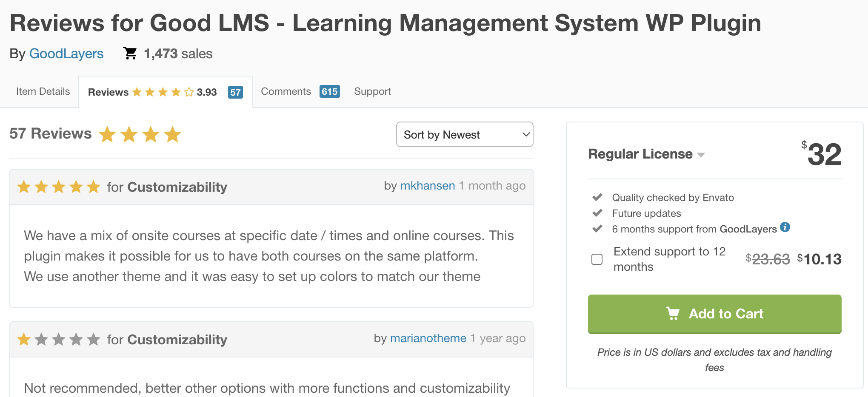Click the price excludes tax note
The image size is (868, 397).
tap(714, 360)
